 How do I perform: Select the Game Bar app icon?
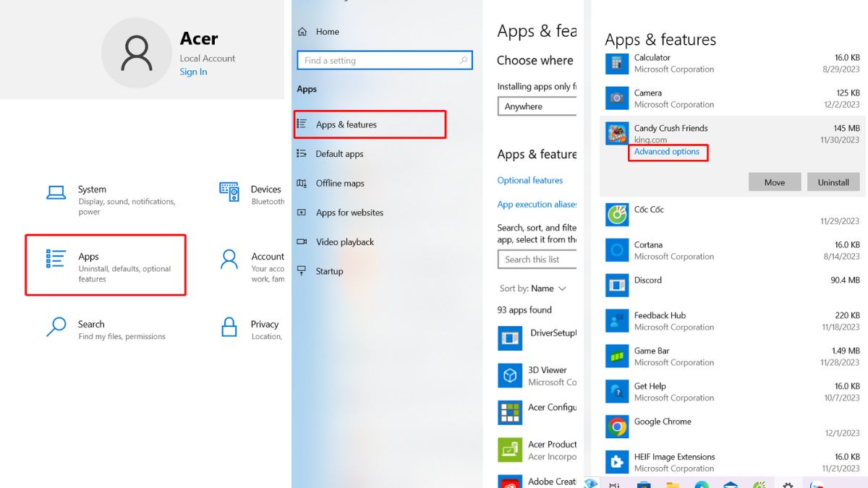coord(617,356)
